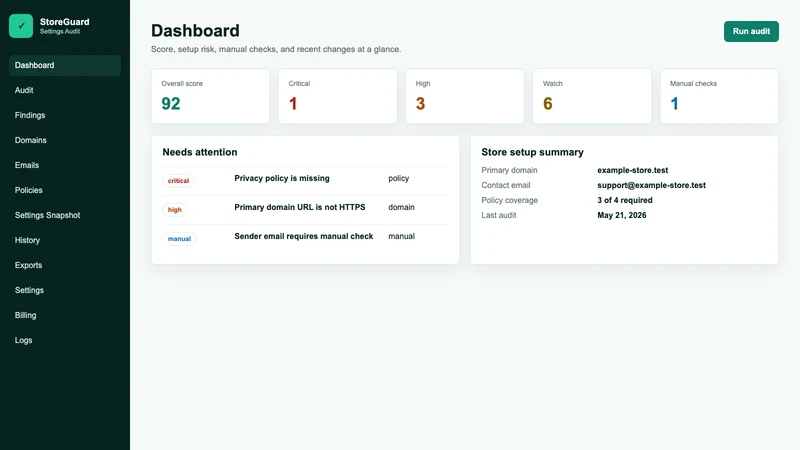Screen dimensions: 800x450
Task: Select the Overall score 92 card
Action: [210, 96]
